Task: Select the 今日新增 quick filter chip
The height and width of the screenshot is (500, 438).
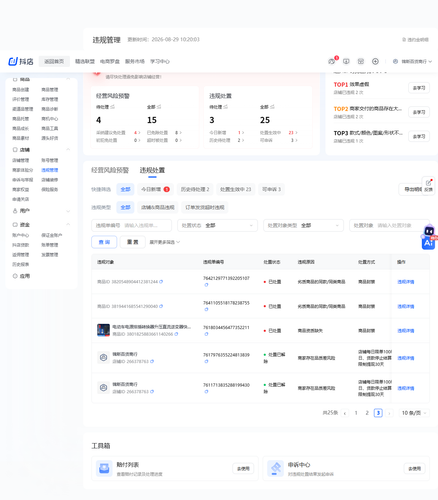Action: tap(155, 189)
